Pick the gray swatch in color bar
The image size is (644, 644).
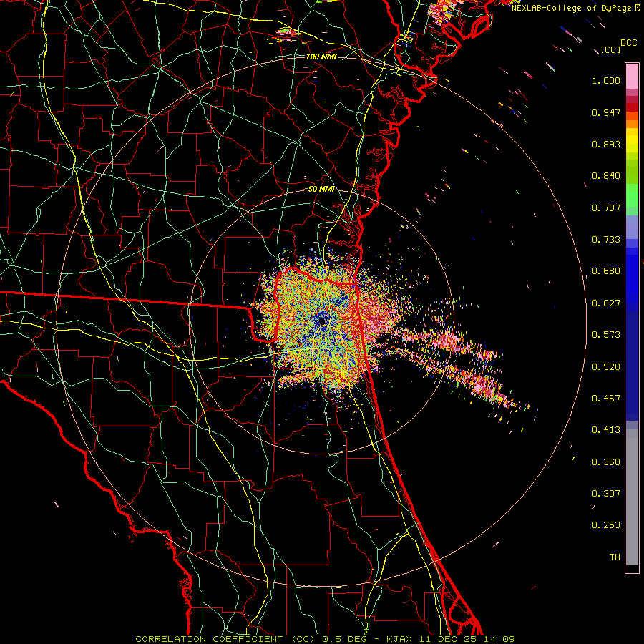[x=632, y=497]
